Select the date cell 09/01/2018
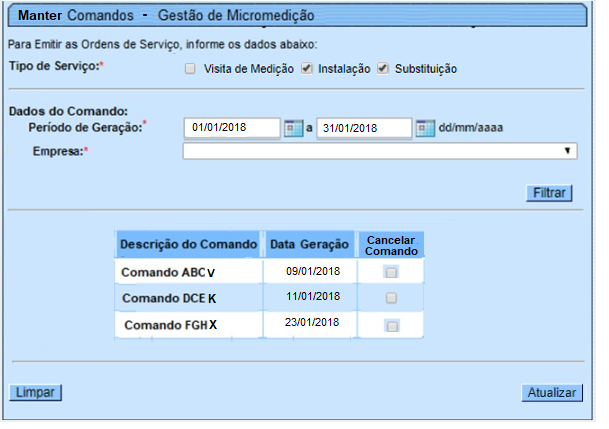This screenshot has height=429, width=609. [313, 271]
